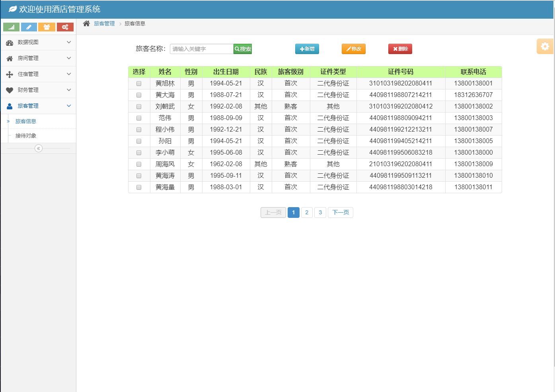Collapse the sidebar using the double-arrow control
This screenshot has height=392, width=555.
pyautogui.click(x=38, y=148)
